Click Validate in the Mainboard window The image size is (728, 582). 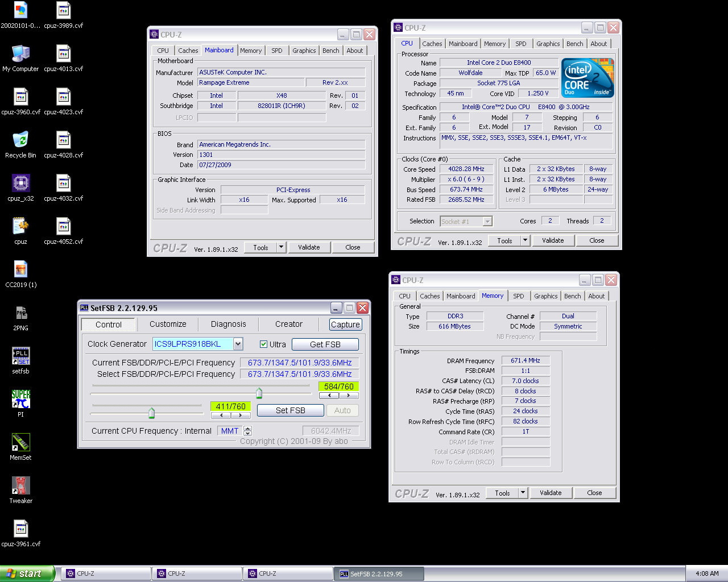coord(309,247)
